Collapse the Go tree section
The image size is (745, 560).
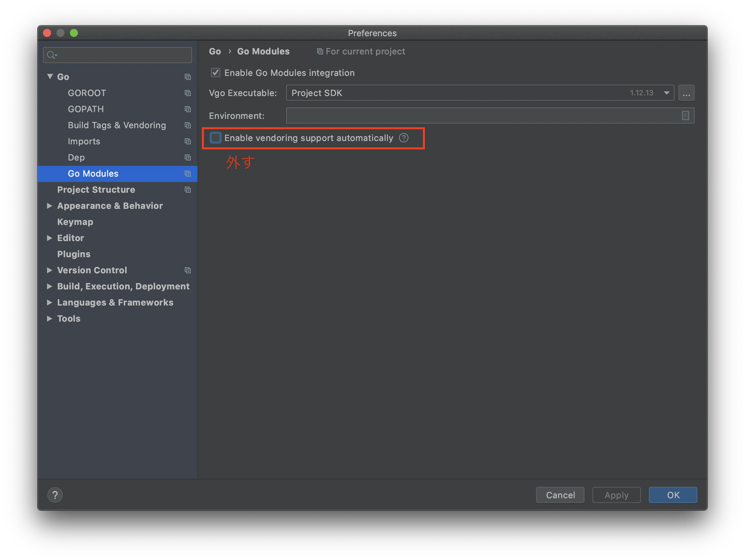tap(50, 77)
